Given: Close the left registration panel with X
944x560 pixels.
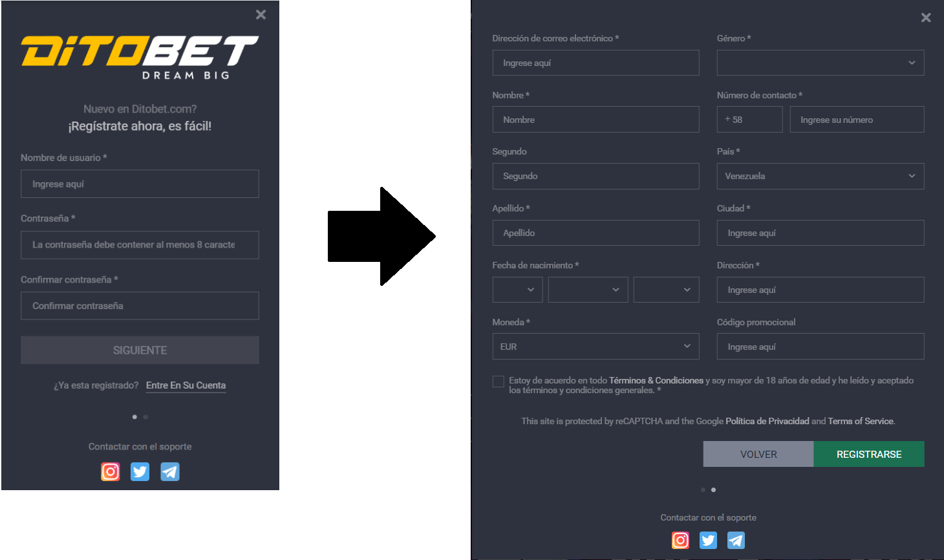Looking at the screenshot, I should pos(261,14).
